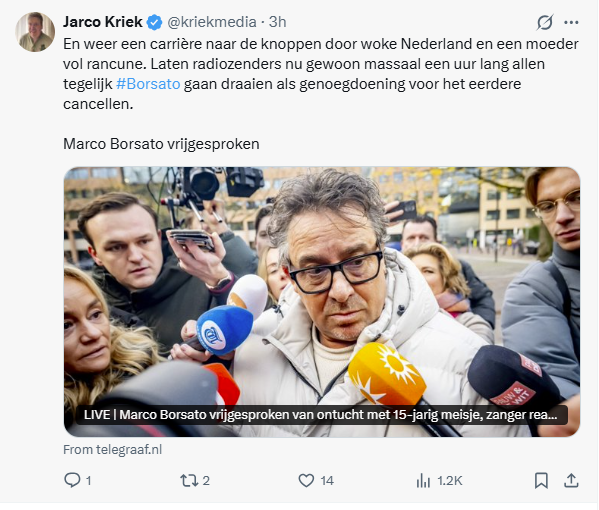Image resolution: width=599 pixels, height=510 pixels.
Task: Click the 14 likes count
Action: tap(327, 481)
